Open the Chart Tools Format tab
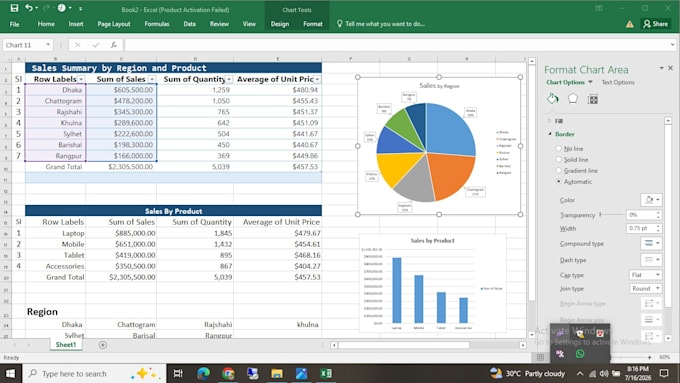This screenshot has width=680, height=383. pyautogui.click(x=313, y=24)
